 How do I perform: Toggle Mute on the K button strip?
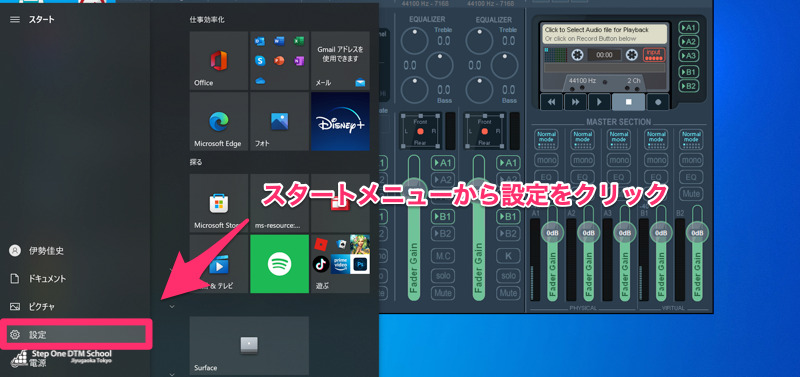pos(509,293)
